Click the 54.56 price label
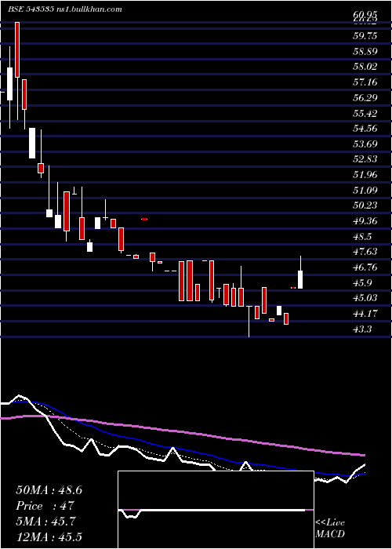This screenshot has width=392, height=549. 365,129
